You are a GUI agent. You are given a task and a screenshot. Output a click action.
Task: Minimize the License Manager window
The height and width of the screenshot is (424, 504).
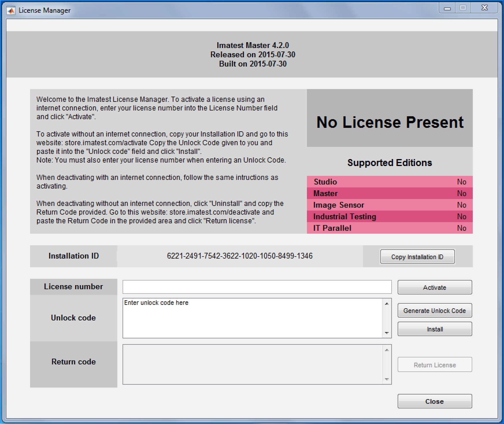click(447, 8)
